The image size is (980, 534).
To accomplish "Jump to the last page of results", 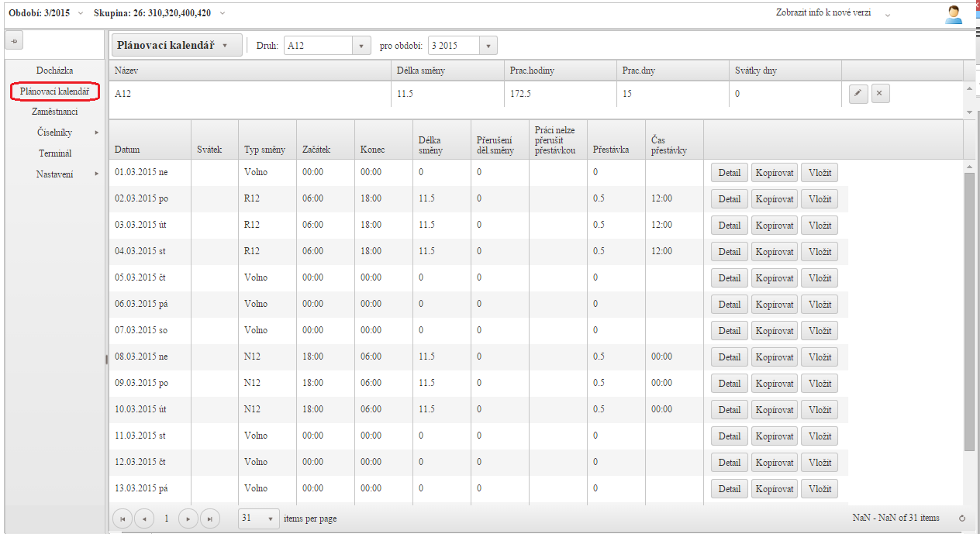I will pyautogui.click(x=209, y=518).
